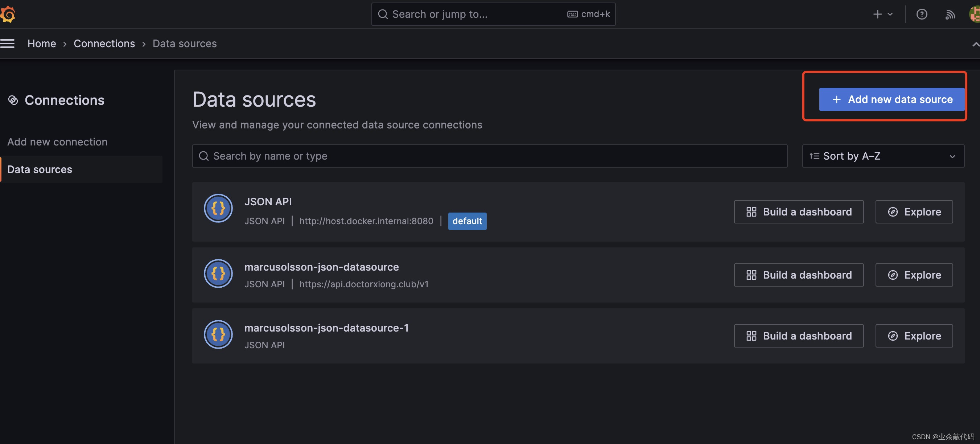
Task: Open the Help icon in top bar
Action: 922,14
